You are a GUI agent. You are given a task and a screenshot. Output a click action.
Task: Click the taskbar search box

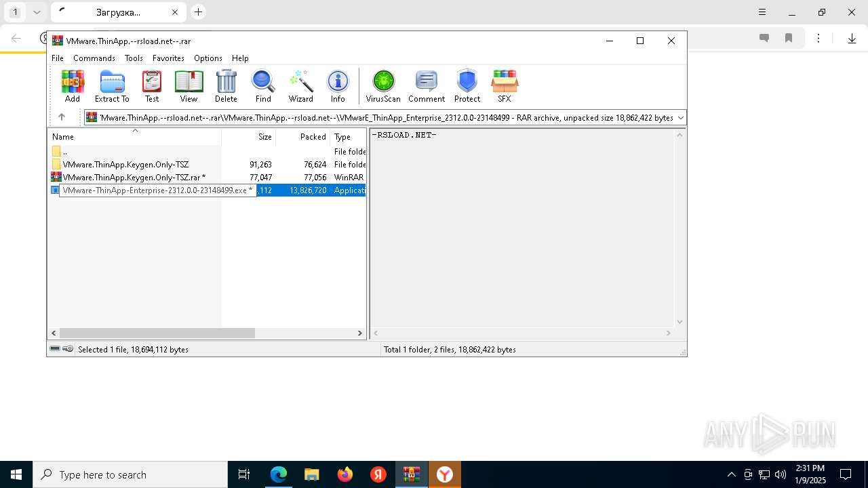[x=130, y=474]
